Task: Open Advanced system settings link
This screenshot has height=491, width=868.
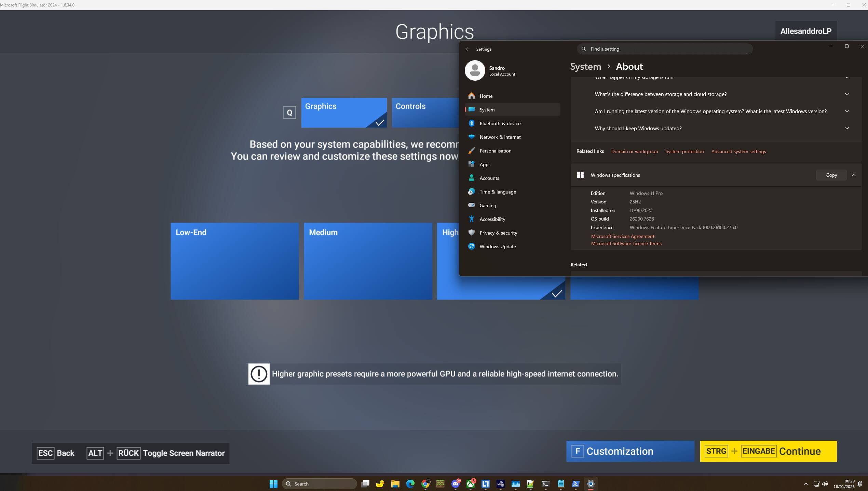Action: pos(738,151)
